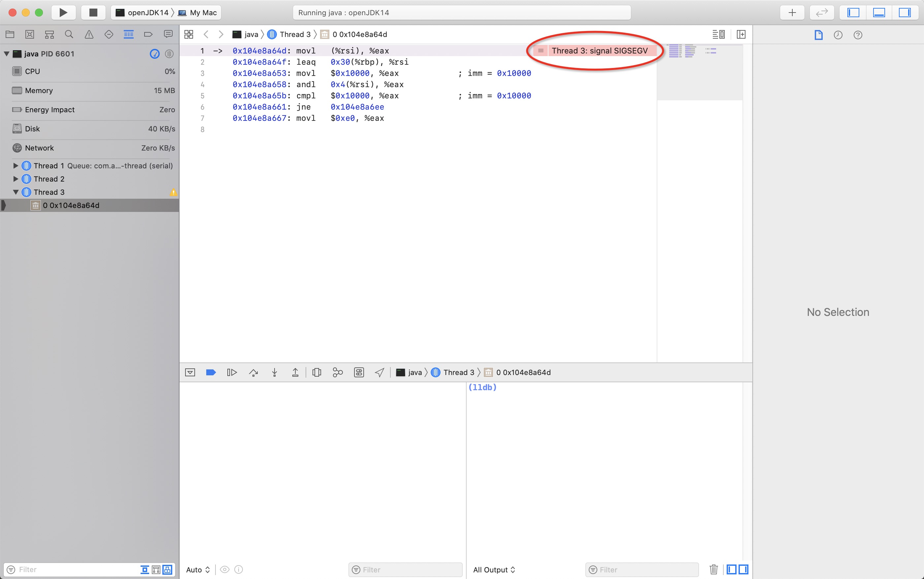Click the Library plus button

coord(792,13)
